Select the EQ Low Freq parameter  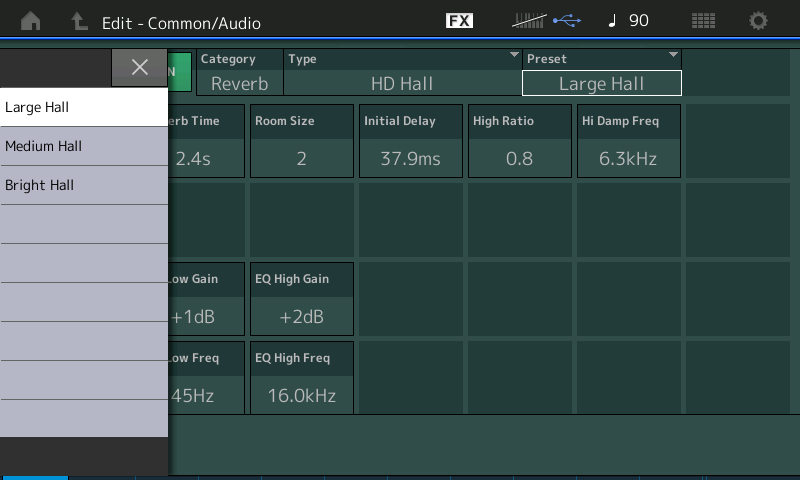click(x=206, y=378)
